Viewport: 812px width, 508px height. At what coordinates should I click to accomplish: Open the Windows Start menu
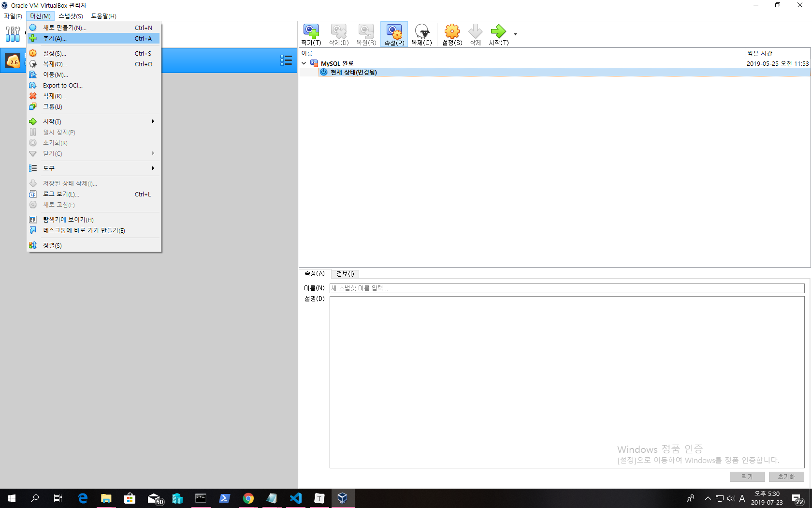[x=12, y=498]
